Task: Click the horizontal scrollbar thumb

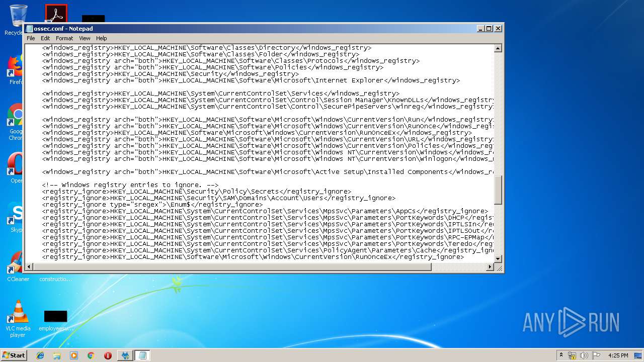Action: [232, 267]
